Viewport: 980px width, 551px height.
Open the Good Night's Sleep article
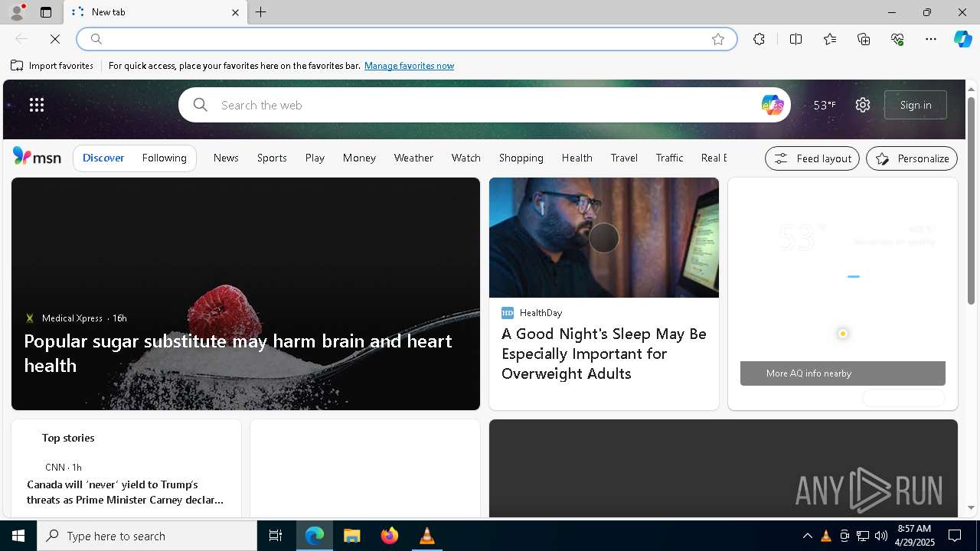click(x=604, y=354)
